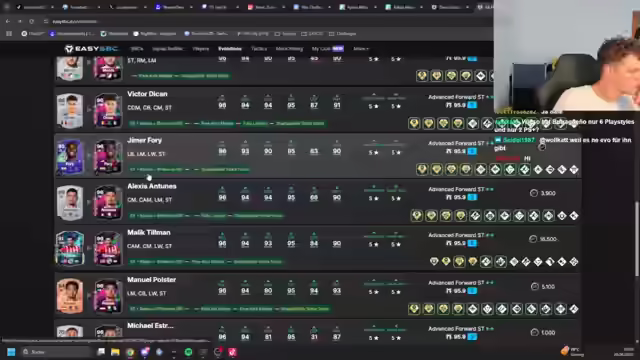Viewport: 640px width, 360px height.
Task: Open Michael Estr... player name
Action: (x=150, y=326)
